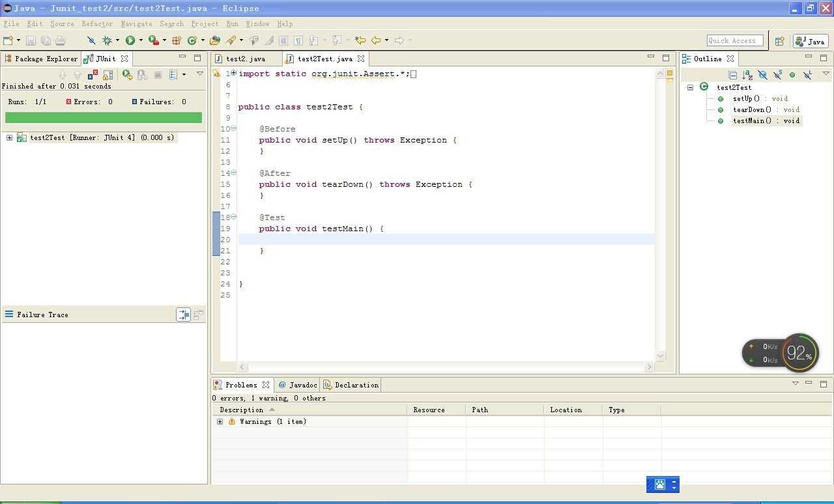Click the New Java Class icon

(192, 40)
